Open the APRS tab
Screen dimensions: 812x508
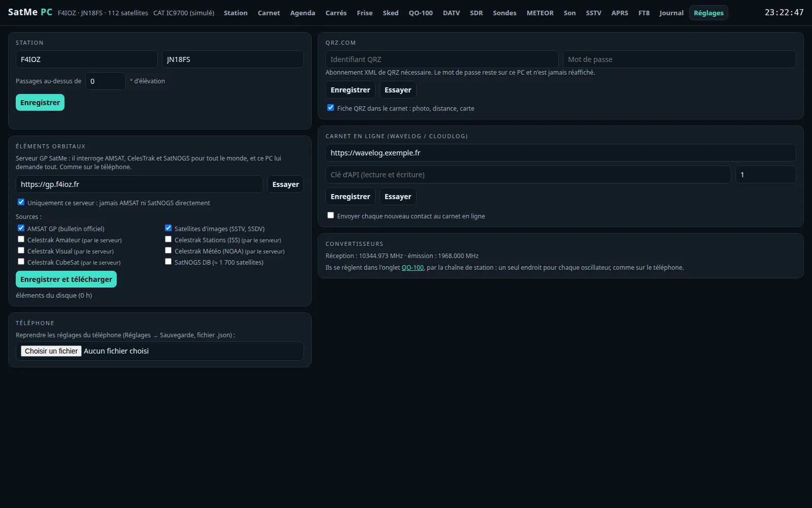point(620,13)
